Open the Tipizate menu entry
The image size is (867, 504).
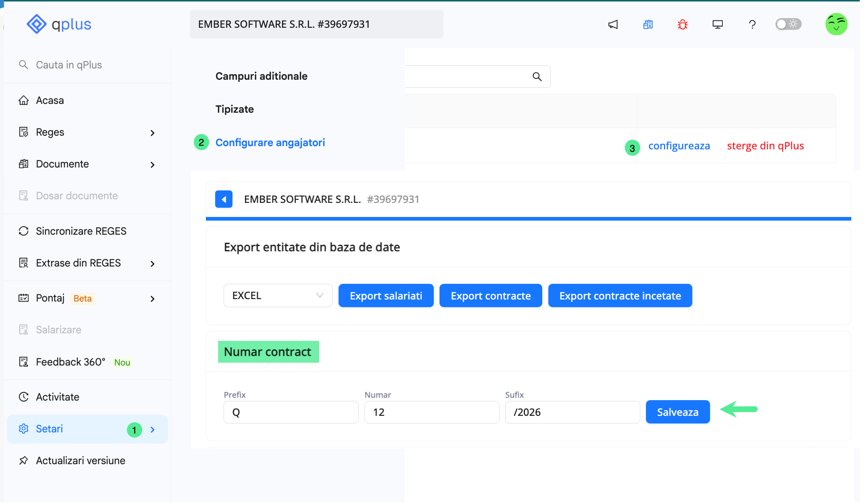(234, 109)
